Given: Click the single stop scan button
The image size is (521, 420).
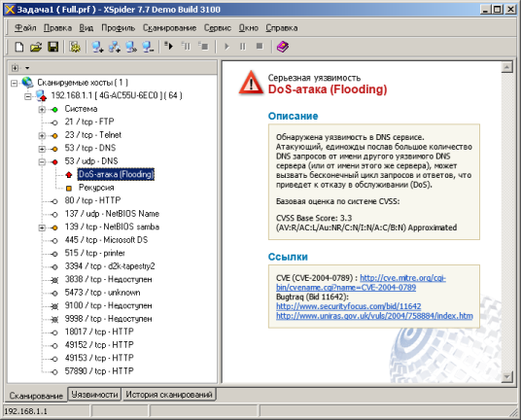Looking at the screenshot, I should pos(260,47).
